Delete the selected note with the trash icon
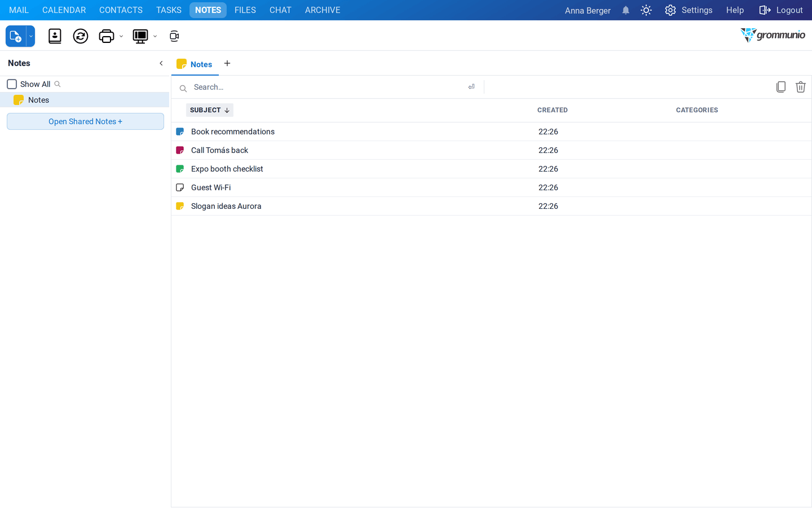This screenshot has height=508, width=812. coord(801,87)
